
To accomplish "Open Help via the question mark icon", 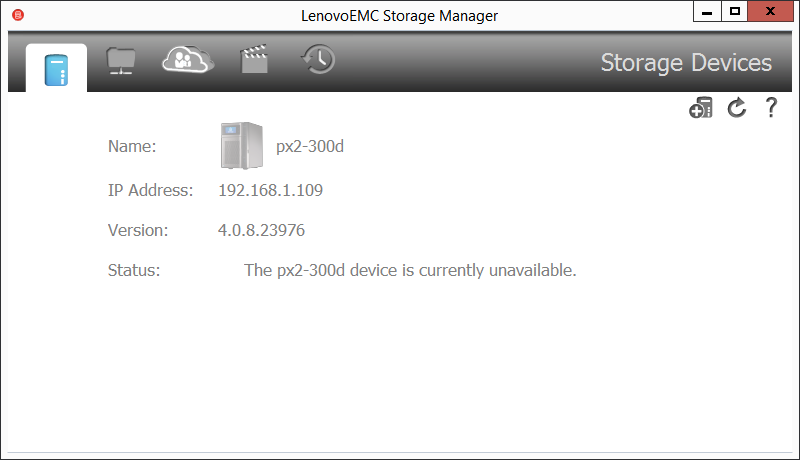I will click(x=771, y=109).
